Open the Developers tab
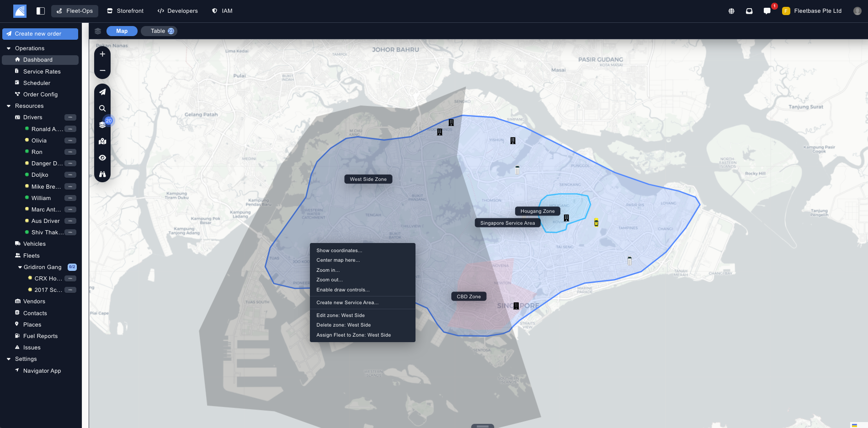The height and width of the screenshot is (428, 868). point(177,11)
